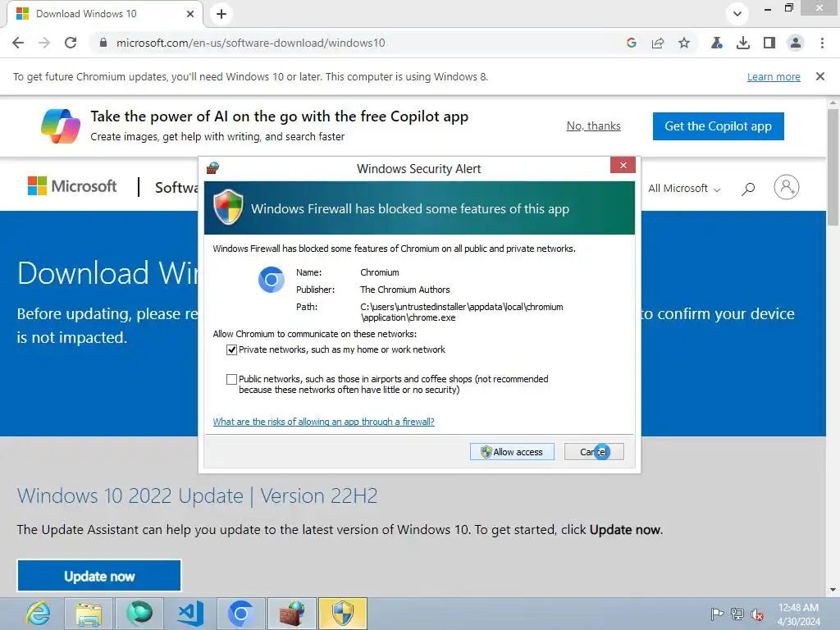The width and height of the screenshot is (840, 630).
Task: Click Allow access button
Action: 512,452
